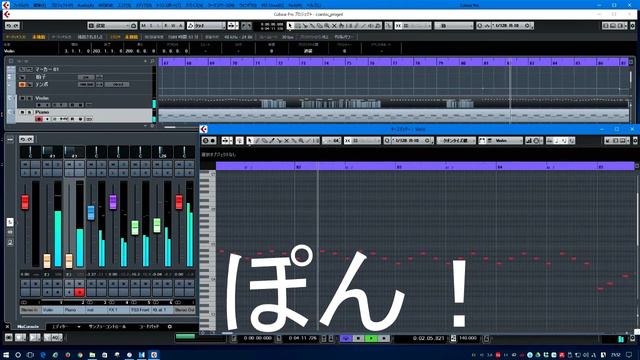The width and height of the screenshot is (640, 360).
Task: Toggle Snap in the Key Editor toolbar
Action: click(x=347, y=140)
